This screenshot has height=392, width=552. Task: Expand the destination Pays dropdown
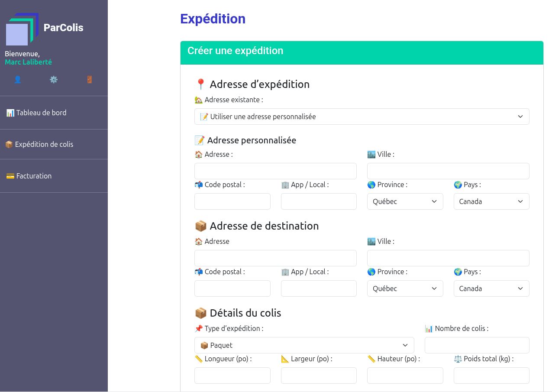tap(491, 288)
